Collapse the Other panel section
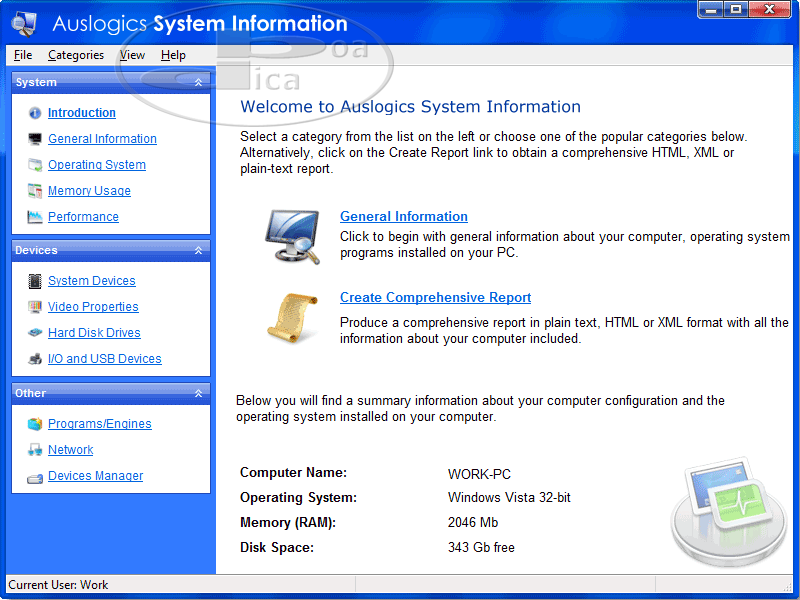The width and height of the screenshot is (800, 600). click(x=198, y=393)
